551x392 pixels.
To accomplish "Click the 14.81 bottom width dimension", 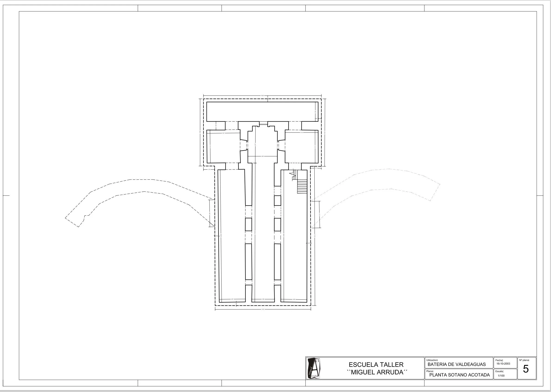I will click(263, 309).
